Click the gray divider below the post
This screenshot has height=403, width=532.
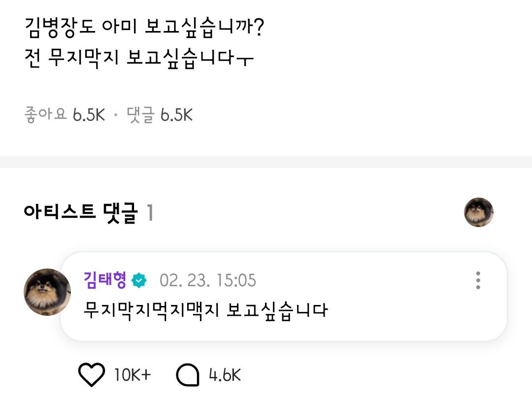[266, 162]
